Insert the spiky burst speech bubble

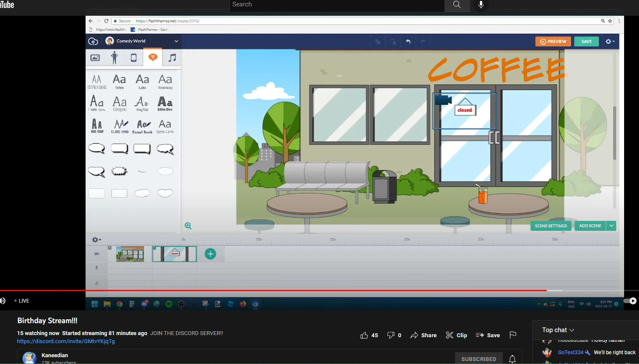[119, 171]
